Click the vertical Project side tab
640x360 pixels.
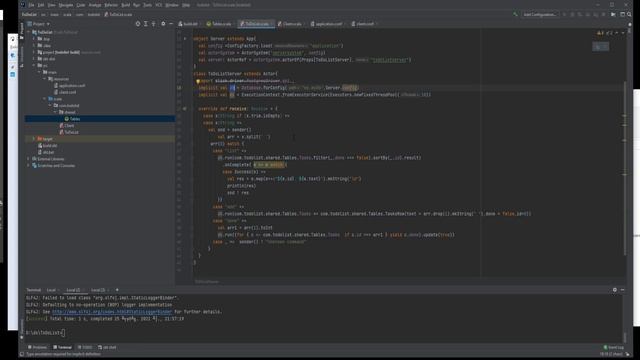[22, 31]
